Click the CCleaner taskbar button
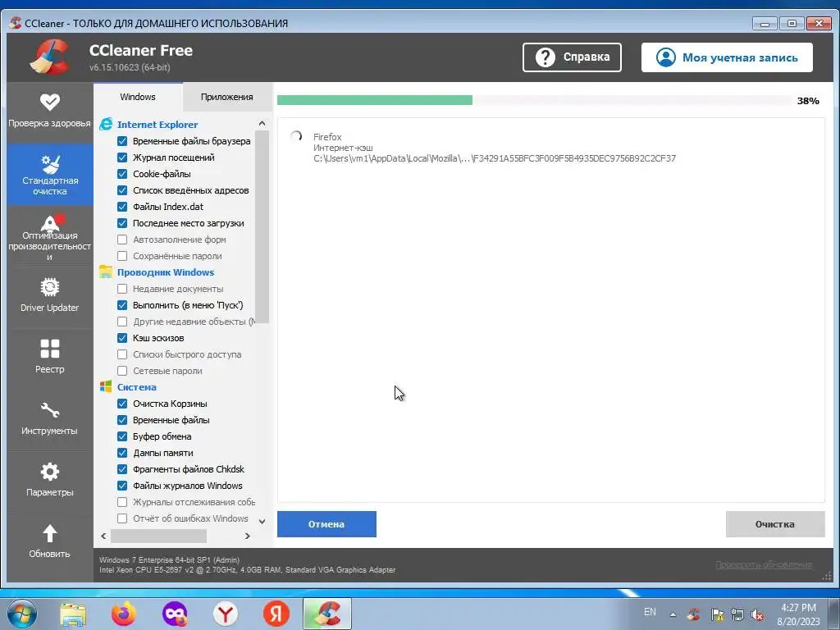 (327, 614)
